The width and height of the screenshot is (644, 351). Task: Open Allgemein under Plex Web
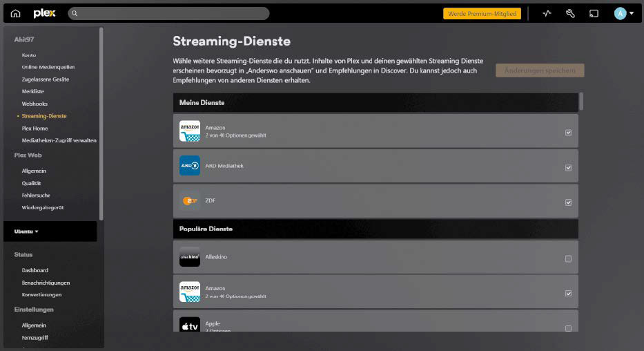click(x=34, y=171)
